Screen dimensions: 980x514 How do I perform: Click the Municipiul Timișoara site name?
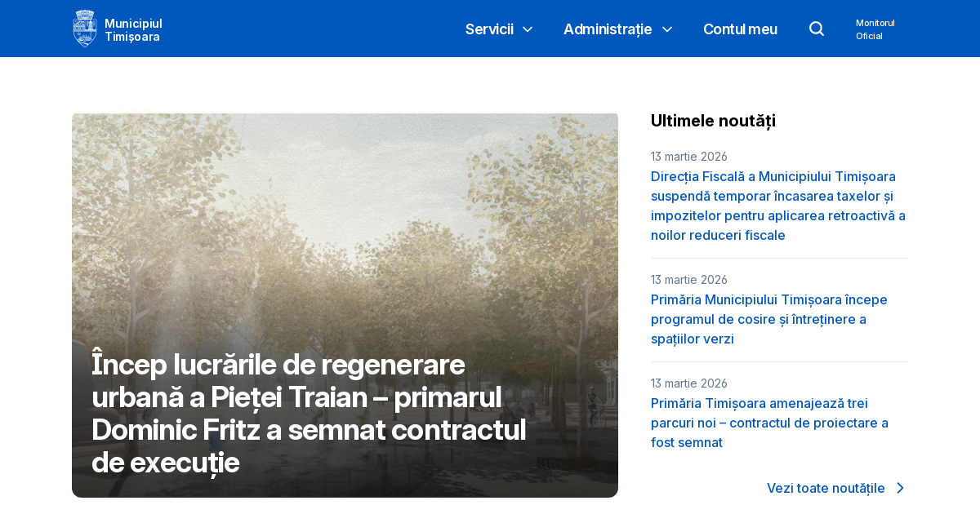point(133,29)
